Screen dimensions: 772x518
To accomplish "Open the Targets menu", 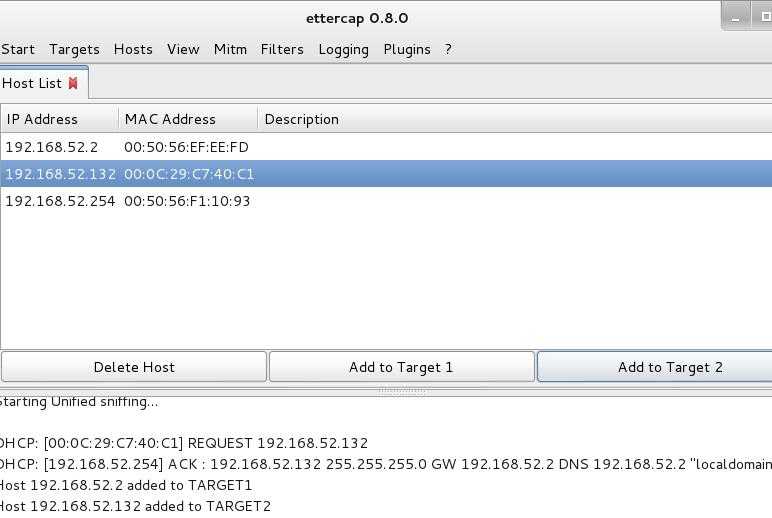I will click(x=74, y=49).
